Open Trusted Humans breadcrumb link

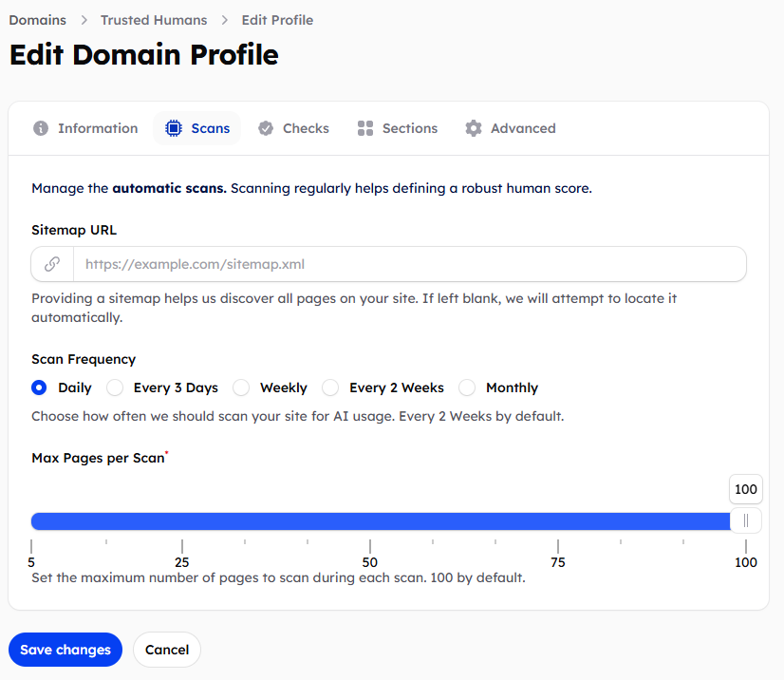154,20
